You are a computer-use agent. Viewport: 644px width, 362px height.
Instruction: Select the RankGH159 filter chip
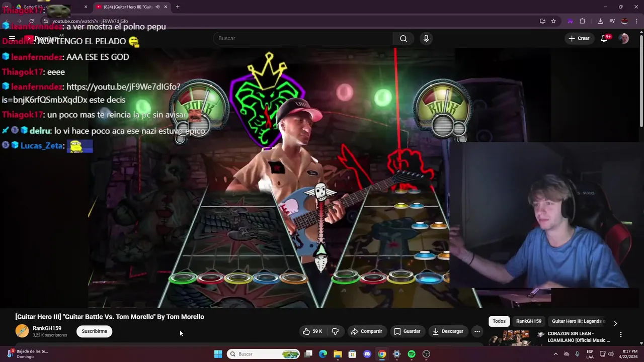[528, 321]
